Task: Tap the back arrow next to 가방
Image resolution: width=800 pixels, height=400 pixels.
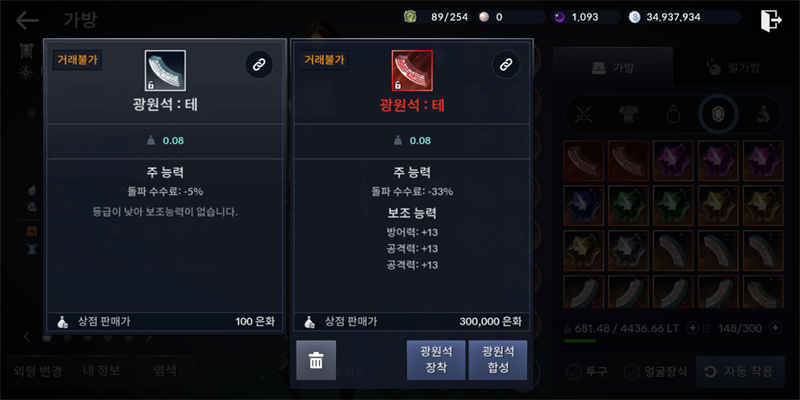Action: click(x=27, y=20)
